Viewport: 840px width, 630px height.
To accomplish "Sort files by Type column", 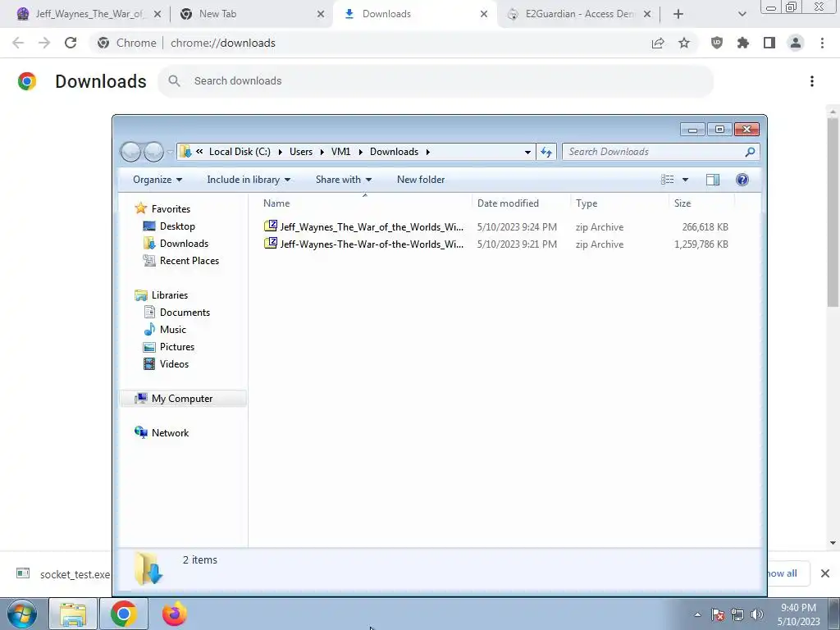I will click(619, 203).
